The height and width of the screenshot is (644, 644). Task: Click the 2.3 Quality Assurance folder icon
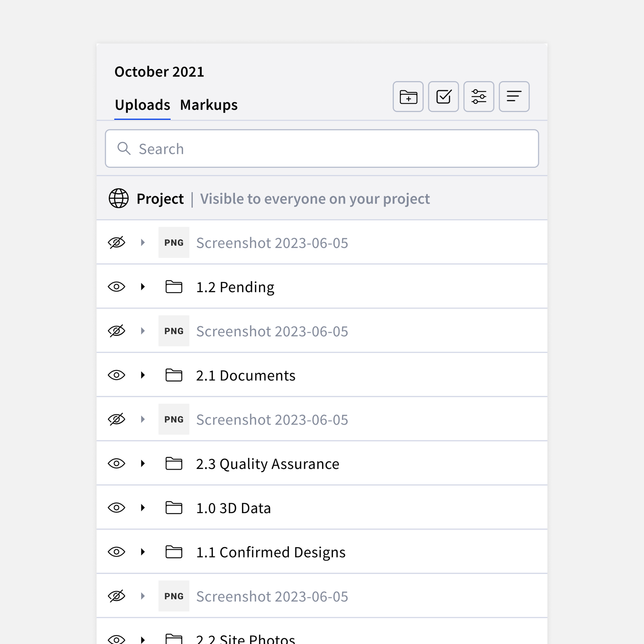coord(174,464)
